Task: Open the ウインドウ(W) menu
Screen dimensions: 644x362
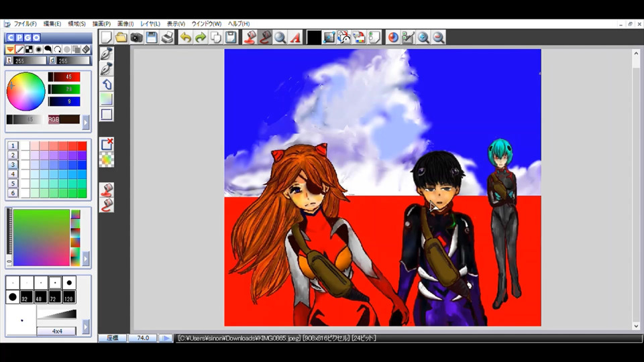Action: [x=206, y=24]
